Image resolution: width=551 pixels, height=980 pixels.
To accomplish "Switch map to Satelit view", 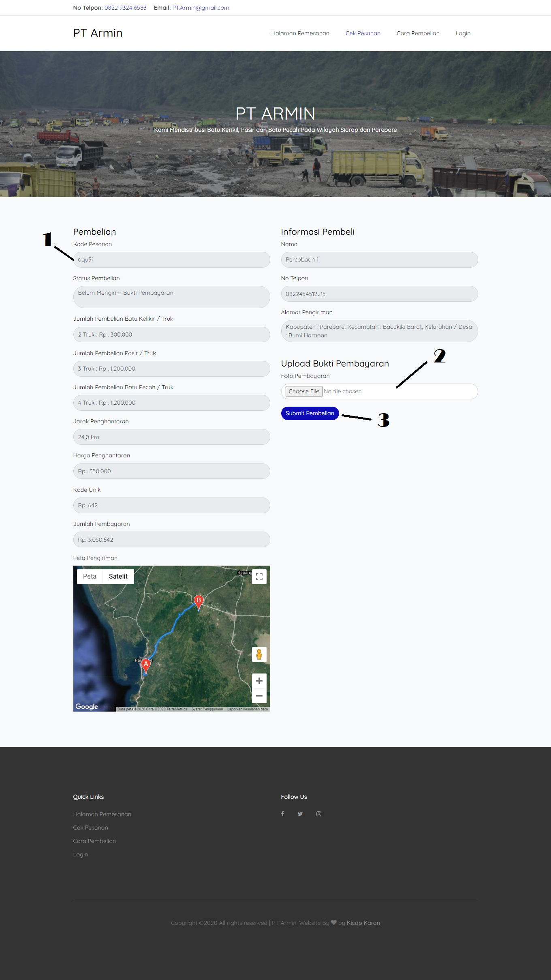I will [118, 577].
